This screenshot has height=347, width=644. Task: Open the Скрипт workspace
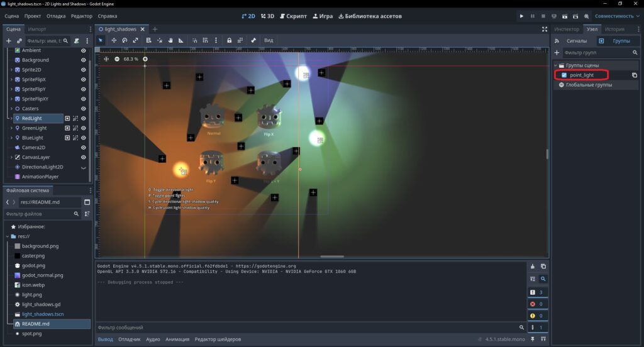[293, 16]
